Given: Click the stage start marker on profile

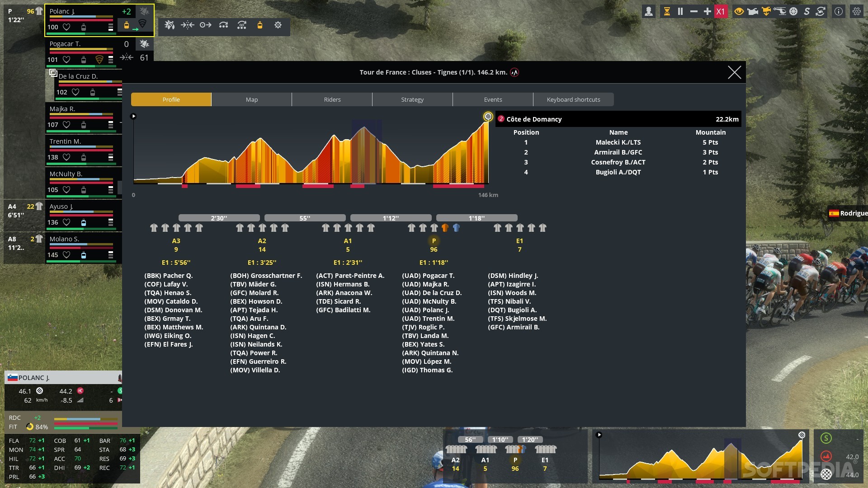Looking at the screenshot, I should (133, 116).
